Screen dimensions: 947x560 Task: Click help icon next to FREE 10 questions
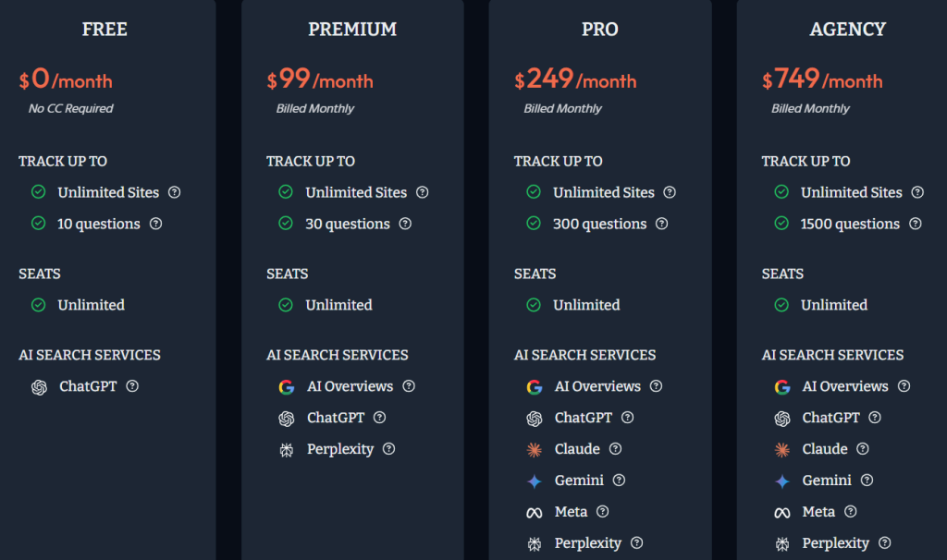click(x=156, y=224)
